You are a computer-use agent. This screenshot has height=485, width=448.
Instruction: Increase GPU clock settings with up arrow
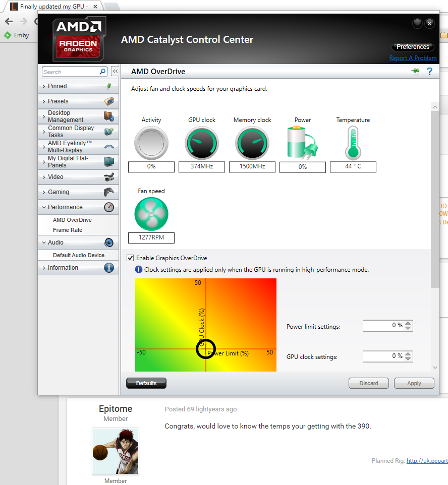pos(408,354)
